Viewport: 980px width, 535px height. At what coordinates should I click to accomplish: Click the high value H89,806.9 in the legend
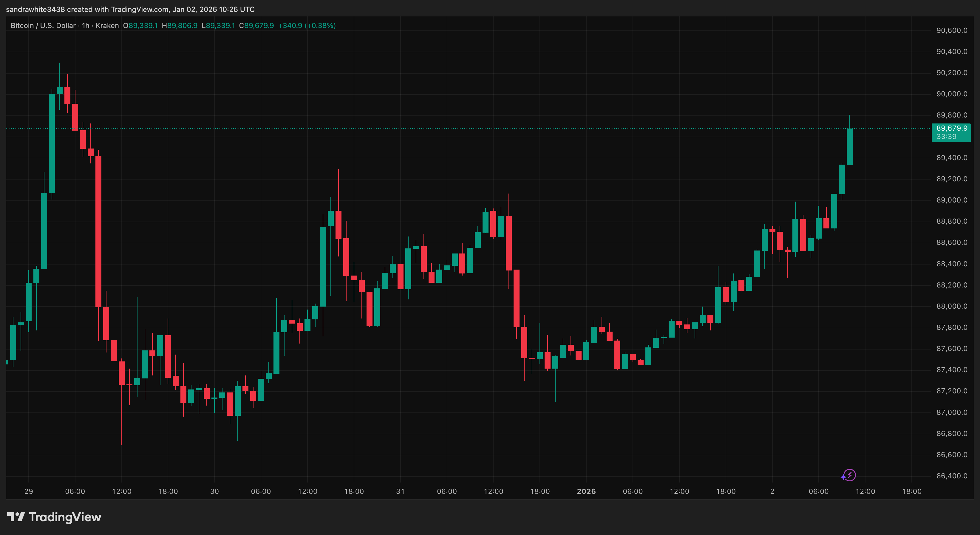(x=179, y=25)
